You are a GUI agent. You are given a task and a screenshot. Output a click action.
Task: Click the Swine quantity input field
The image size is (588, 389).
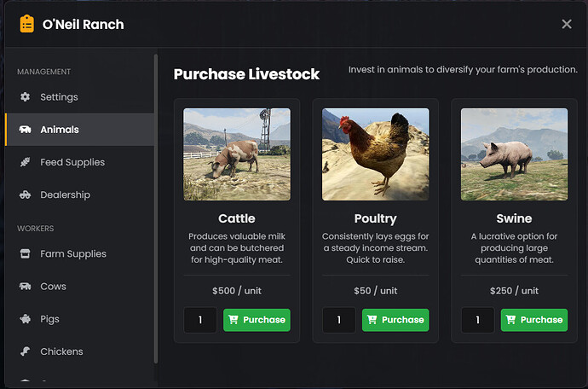[478, 320]
